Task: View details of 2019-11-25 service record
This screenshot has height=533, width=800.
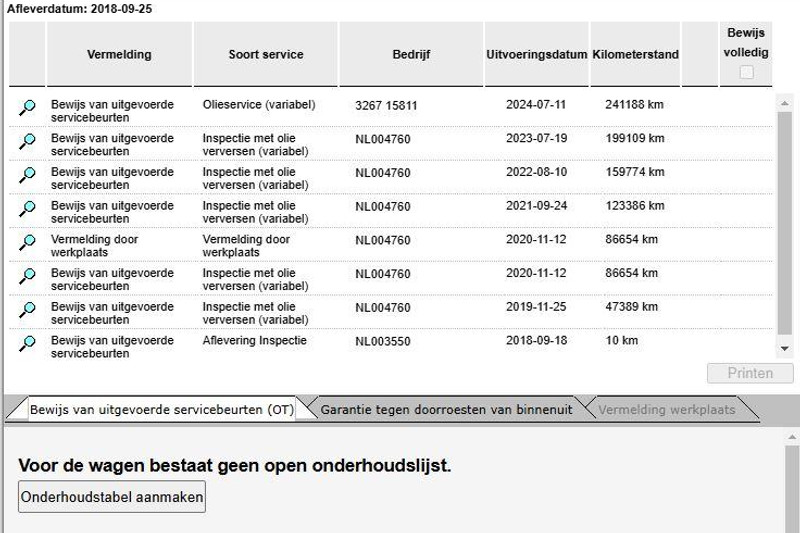Action: point(27,310)
